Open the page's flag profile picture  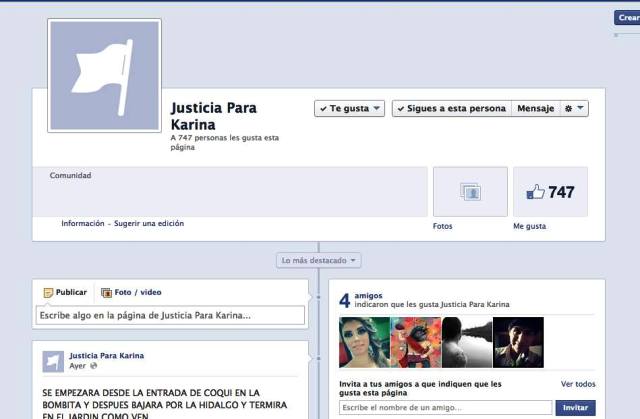[x=104, y=75]
